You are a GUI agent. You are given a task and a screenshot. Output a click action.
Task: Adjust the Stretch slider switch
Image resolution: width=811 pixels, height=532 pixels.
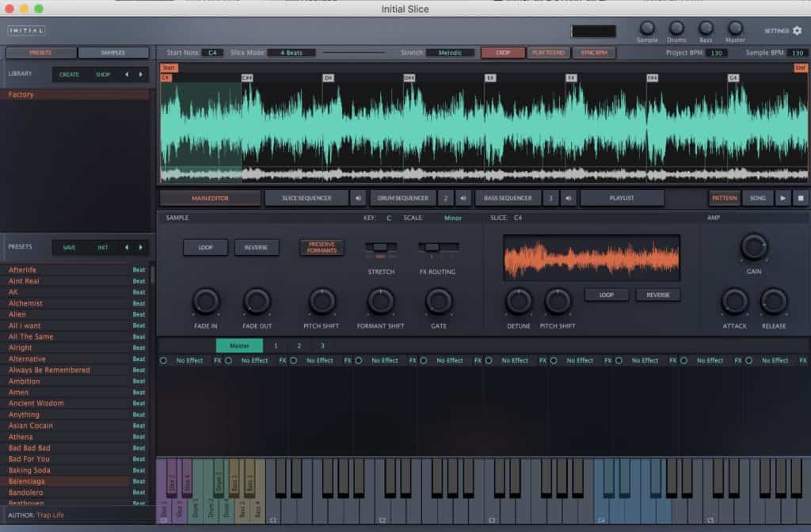click(381, 247)
